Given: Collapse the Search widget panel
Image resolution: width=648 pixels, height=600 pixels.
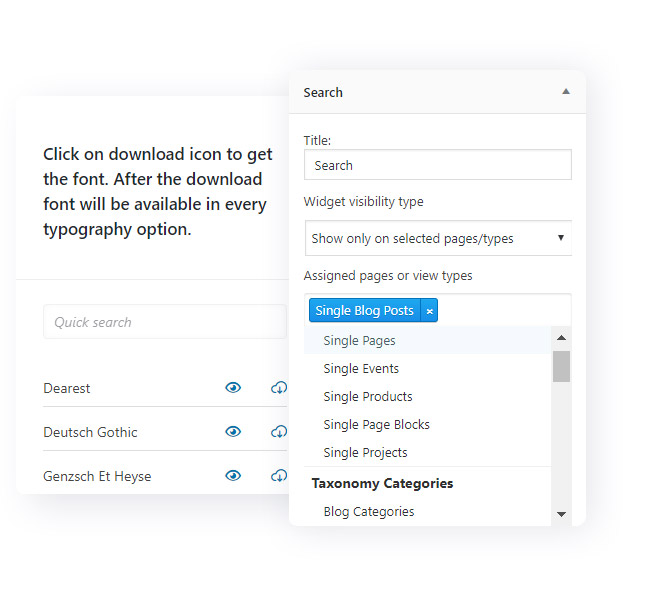Looking at the screenshot, I should tap(565, 92).
